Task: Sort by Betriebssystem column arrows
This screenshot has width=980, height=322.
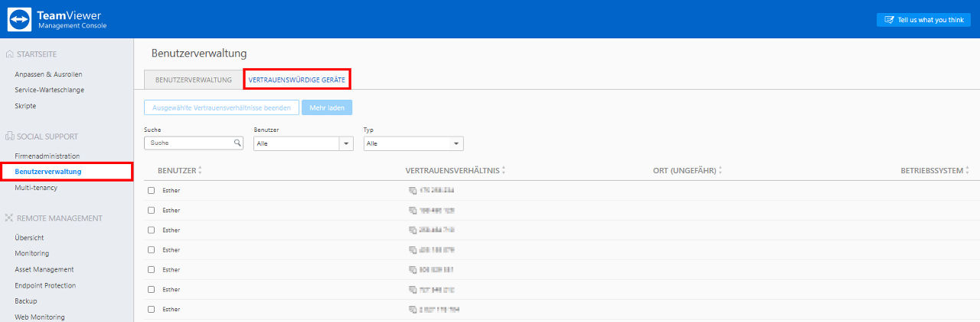Action: click(x=968, y=170)
